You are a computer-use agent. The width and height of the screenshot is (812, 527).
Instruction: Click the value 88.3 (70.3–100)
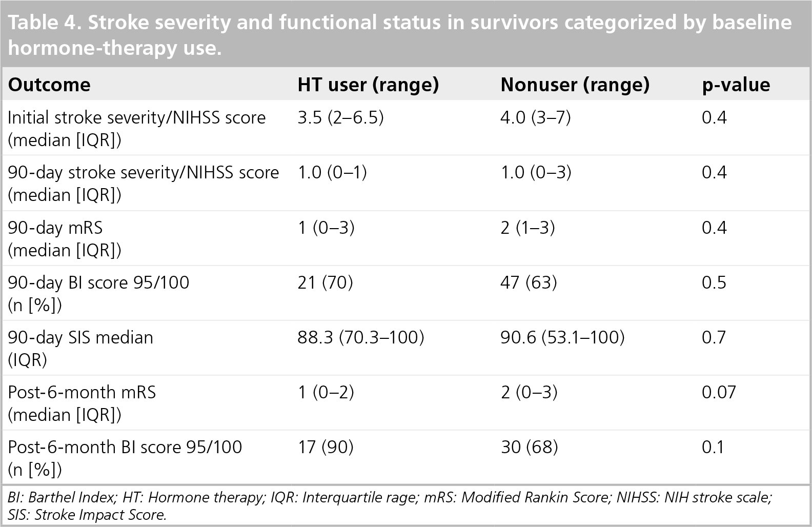(361, 337)
